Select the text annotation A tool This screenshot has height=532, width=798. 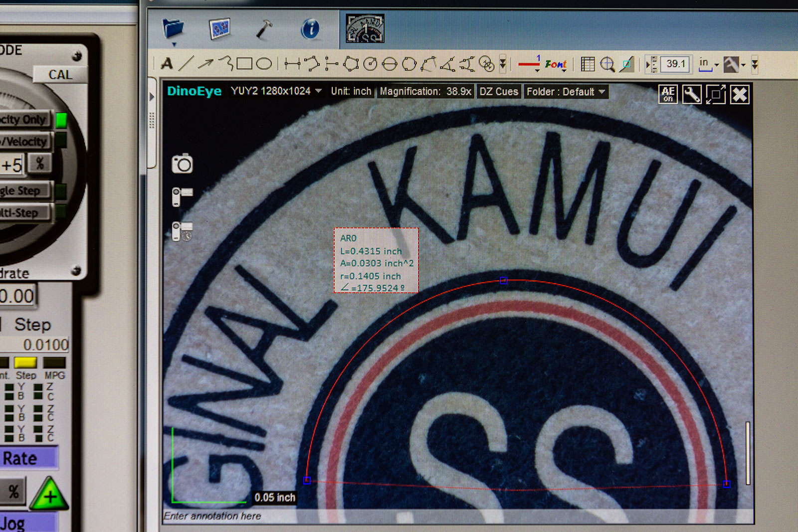167,64
